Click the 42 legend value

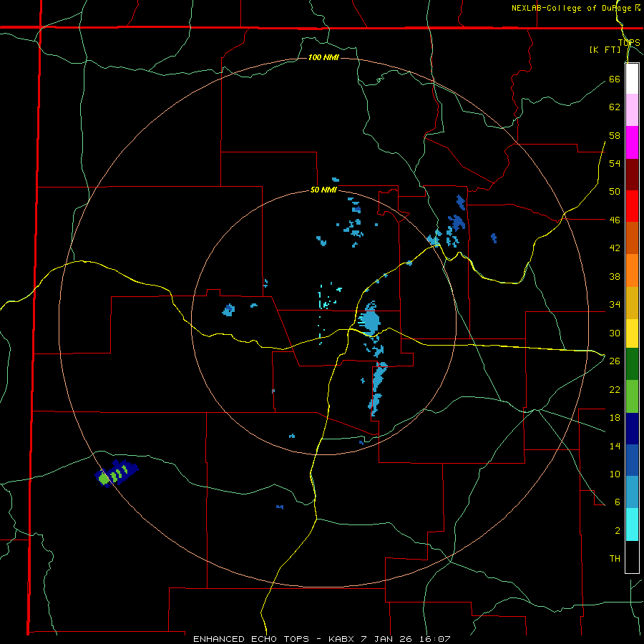(615, 248)
